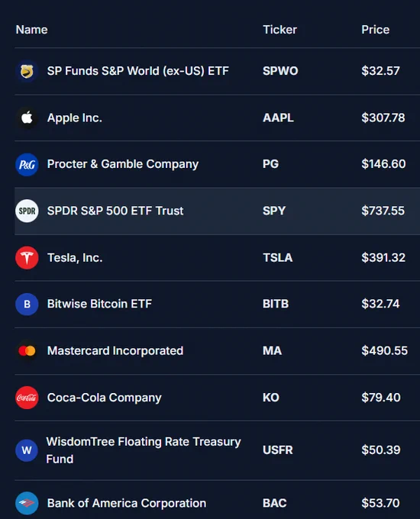The image size is (420, 519).
Task: Select the Mastercard price $490.55
Action: [x=385, y=351]
